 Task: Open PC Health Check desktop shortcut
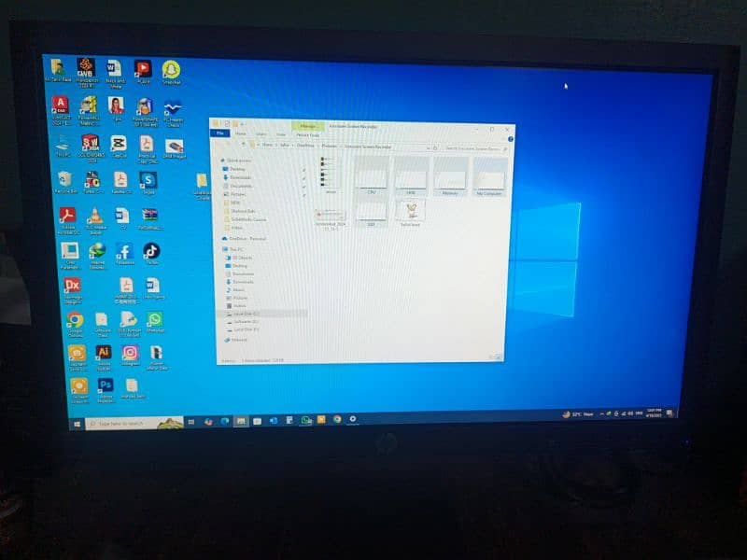pyautogui.click(x=173, y=113)
